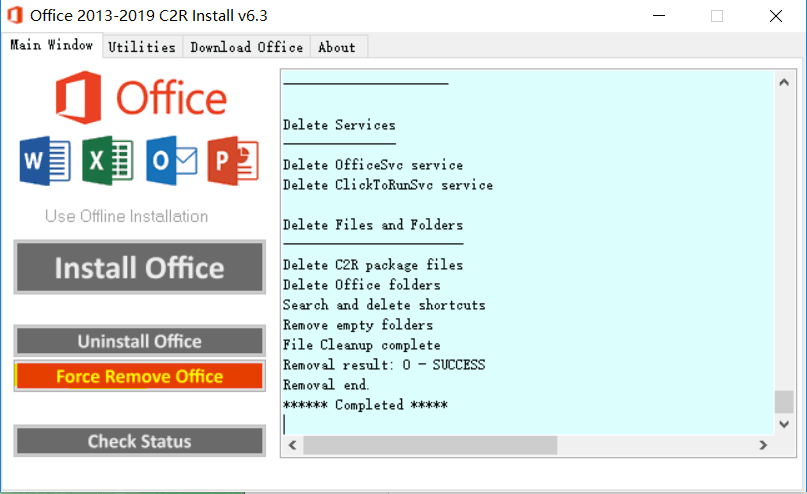Click the 'Delete Services' log line

click(x=339, y=125)
